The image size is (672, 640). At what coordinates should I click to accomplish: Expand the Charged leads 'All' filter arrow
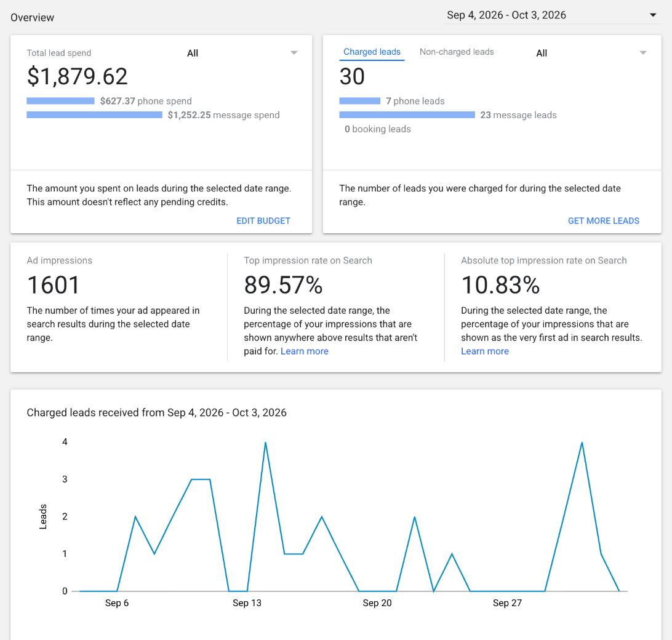click(x=643, y=53)
